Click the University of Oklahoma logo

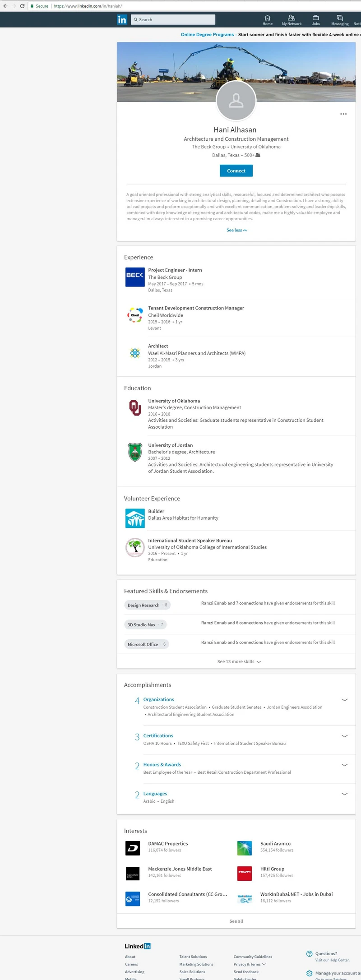[x=134, y=408]
